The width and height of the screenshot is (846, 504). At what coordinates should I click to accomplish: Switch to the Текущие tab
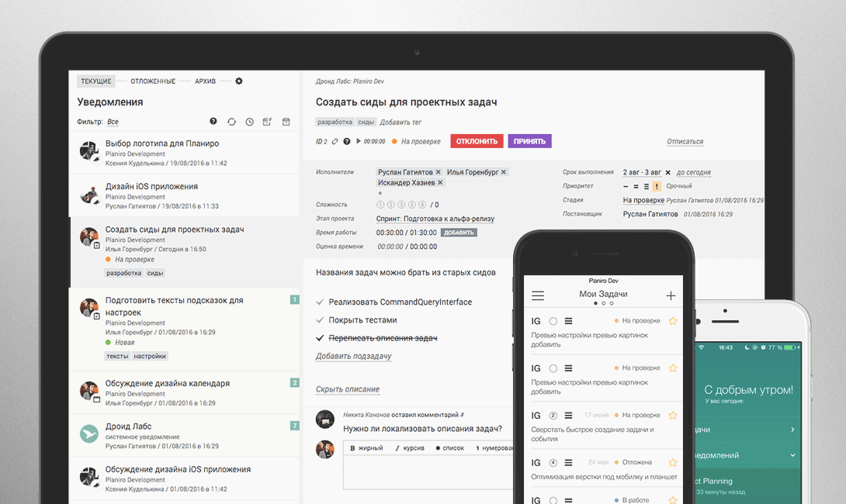click(96, 81)
